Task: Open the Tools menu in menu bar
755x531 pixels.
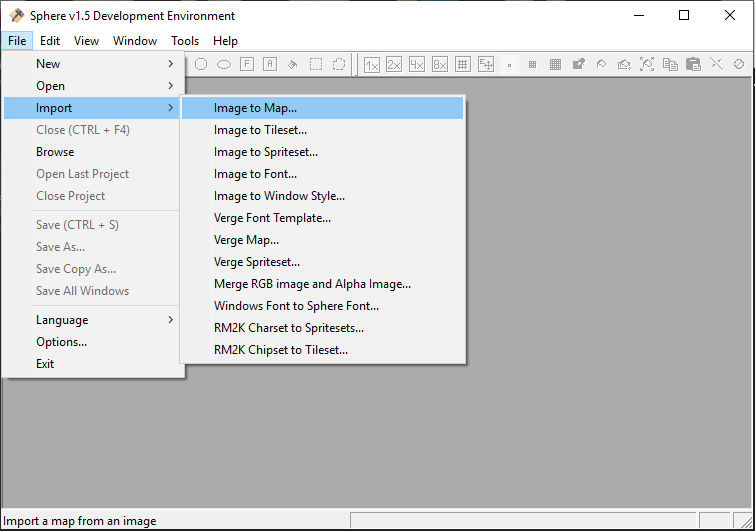Action: [x=185, y=41]
